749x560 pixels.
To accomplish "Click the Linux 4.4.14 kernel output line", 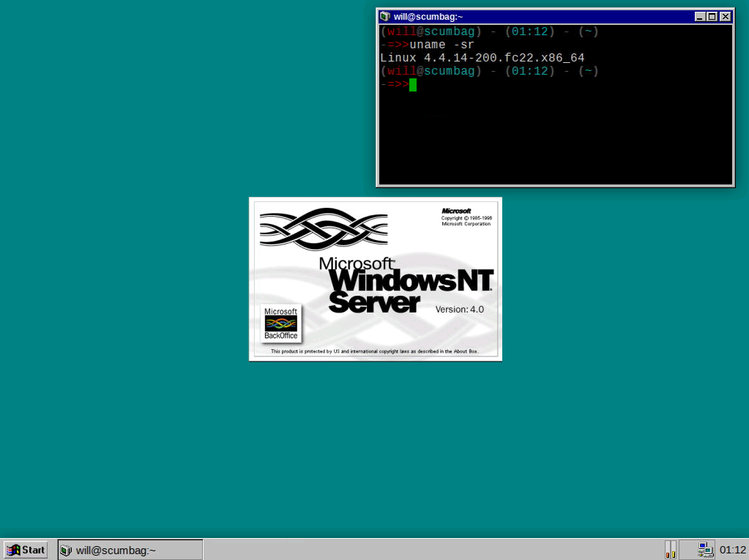I will 482,58.
